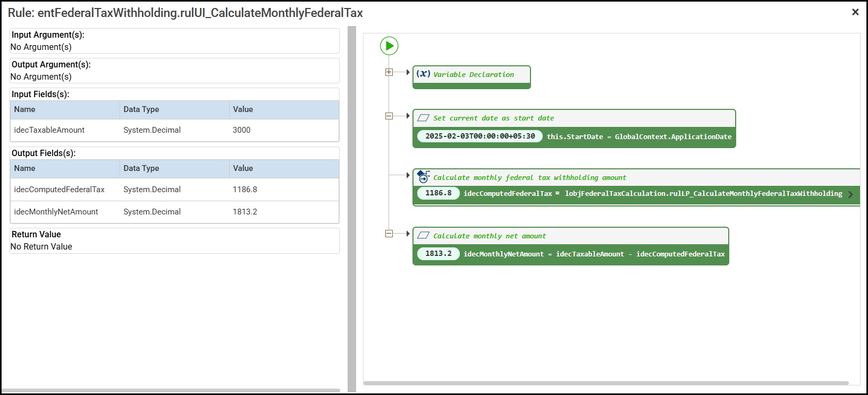Click the Variable Declaration (x) icon

[x=423, y=74]
